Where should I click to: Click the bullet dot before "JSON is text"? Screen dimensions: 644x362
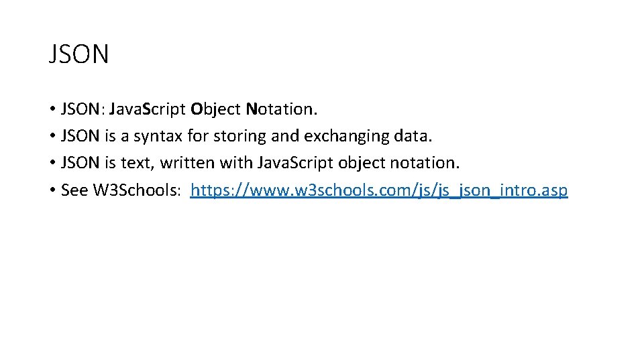(52, 164)
